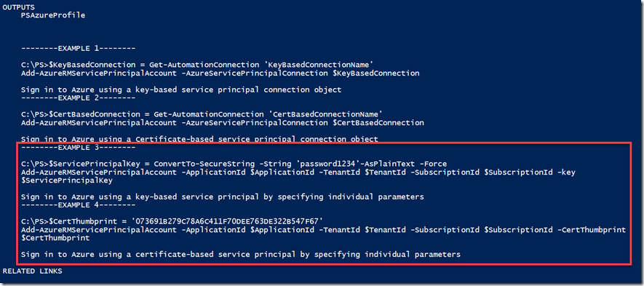Click 'CertBasedConnectionName' string in example 2
Screen dimensions: 644x286
(x=323, y=114)
